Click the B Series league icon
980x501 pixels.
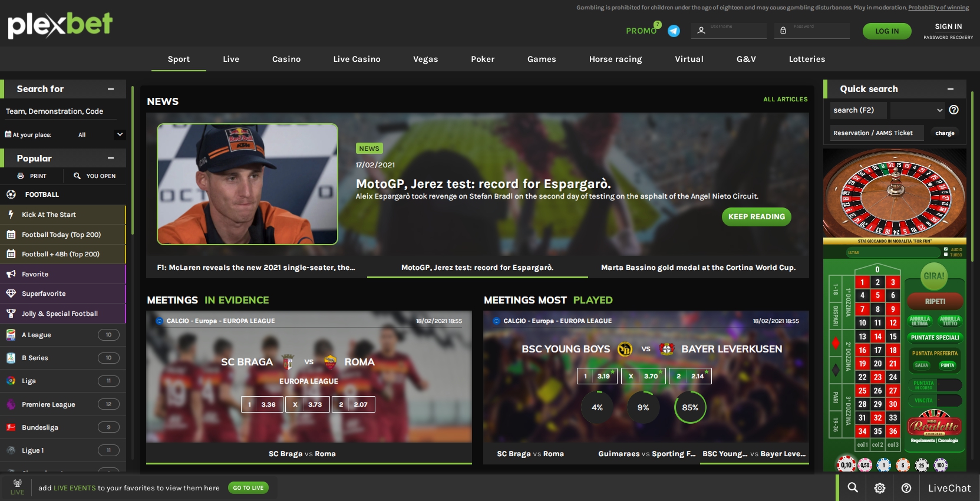(x=11, y=358)
